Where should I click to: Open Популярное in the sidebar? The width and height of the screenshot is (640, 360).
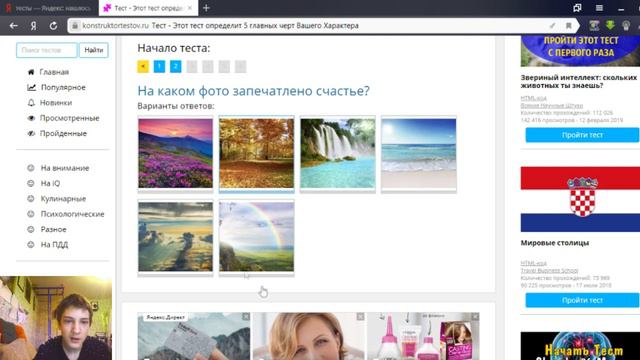tap(63, 87)
